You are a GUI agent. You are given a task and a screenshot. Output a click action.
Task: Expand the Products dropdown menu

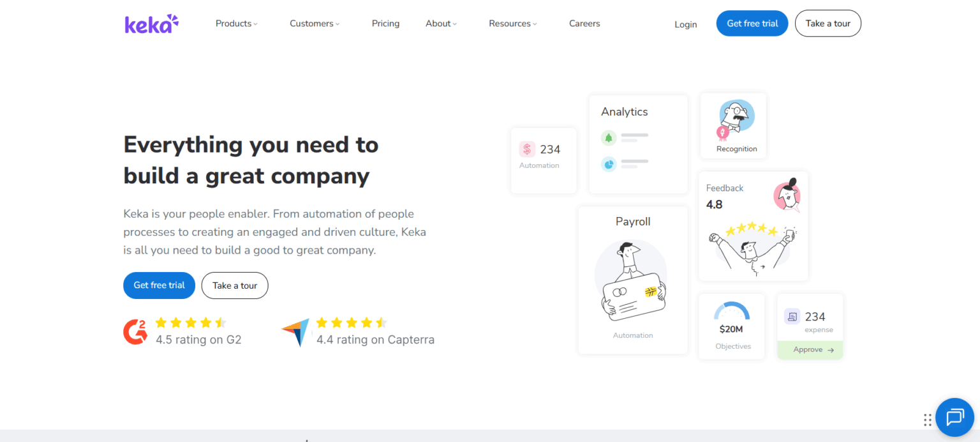pyautogui.click(x=237, y=24)
